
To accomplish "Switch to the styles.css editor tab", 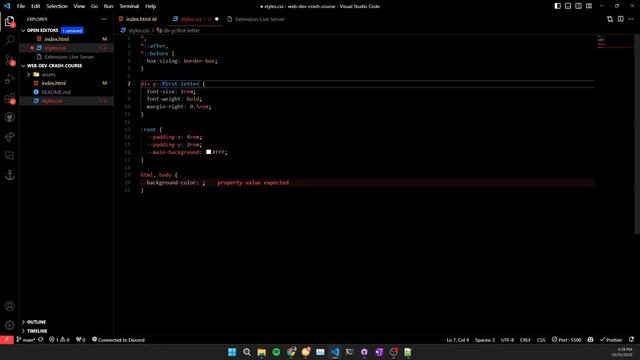I will click(195, 19).
